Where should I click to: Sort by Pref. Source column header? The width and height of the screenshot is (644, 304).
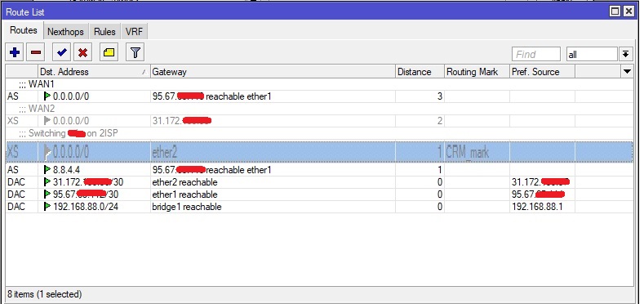coord(542,72)
